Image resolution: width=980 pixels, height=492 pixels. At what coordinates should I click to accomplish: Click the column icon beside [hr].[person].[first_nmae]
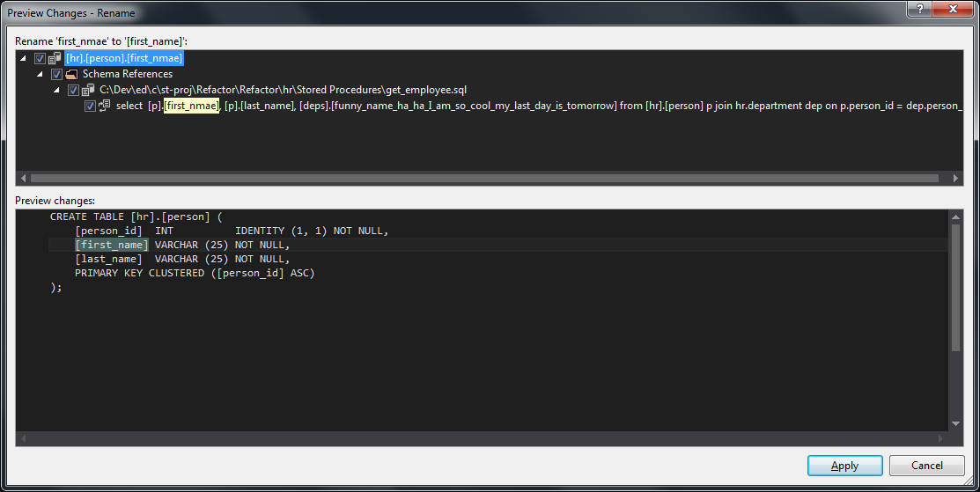tap(55, 59)
